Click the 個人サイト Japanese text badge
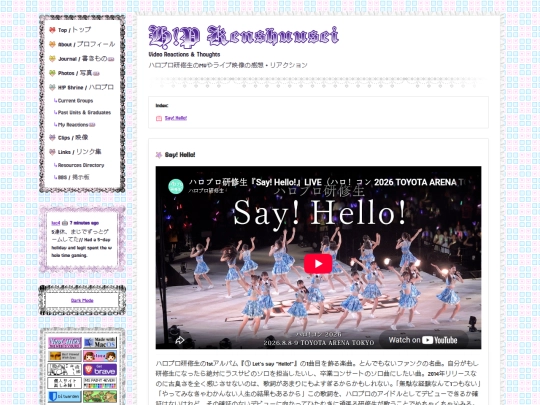 65,383
